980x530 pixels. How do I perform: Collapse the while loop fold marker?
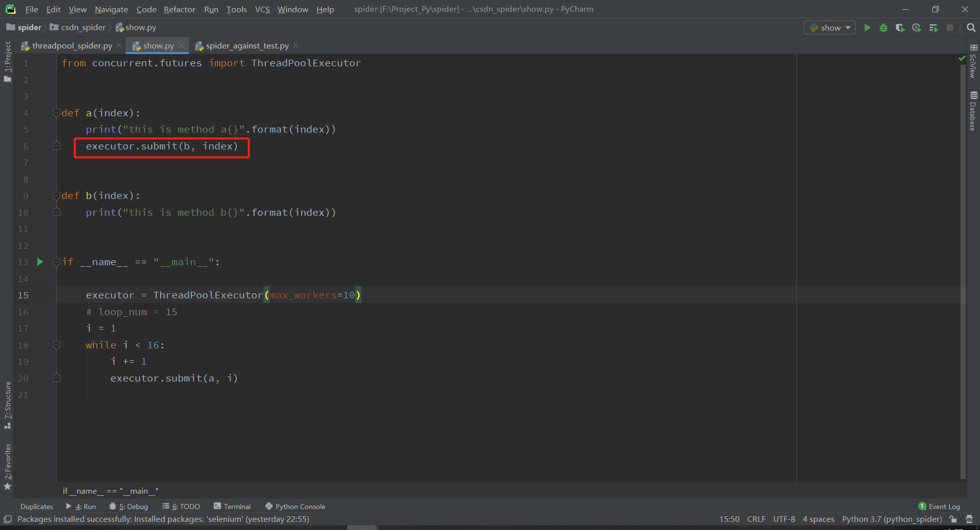(57, 345)
